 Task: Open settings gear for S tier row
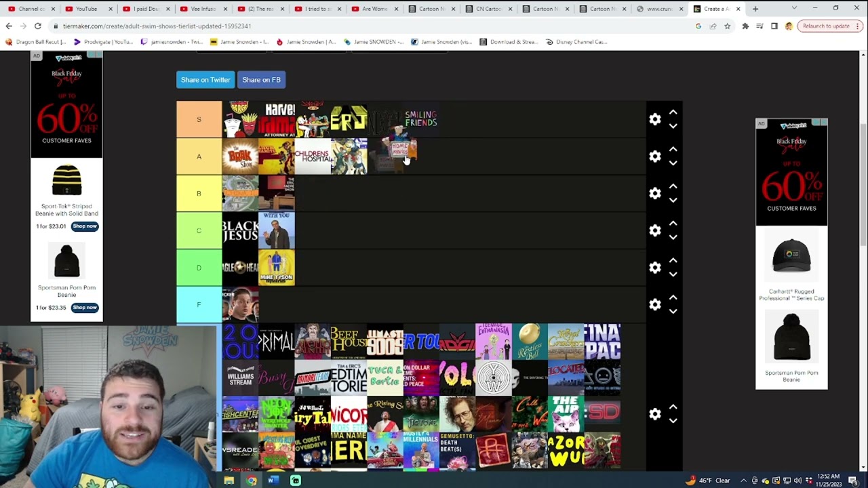pyautogui.click(x=654, y=119)
